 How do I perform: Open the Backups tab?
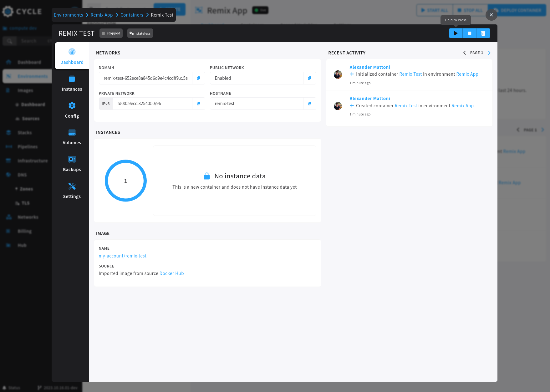72,164
